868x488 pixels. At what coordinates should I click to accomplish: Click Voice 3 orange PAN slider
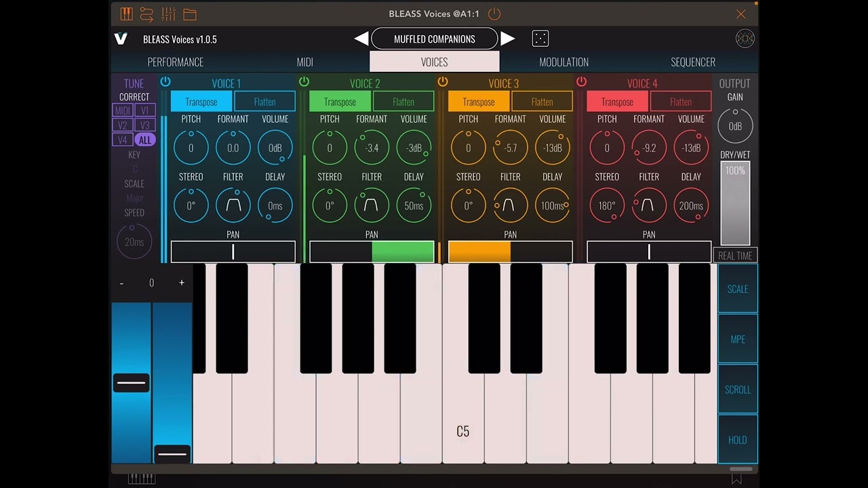click(x=510, y=252)
